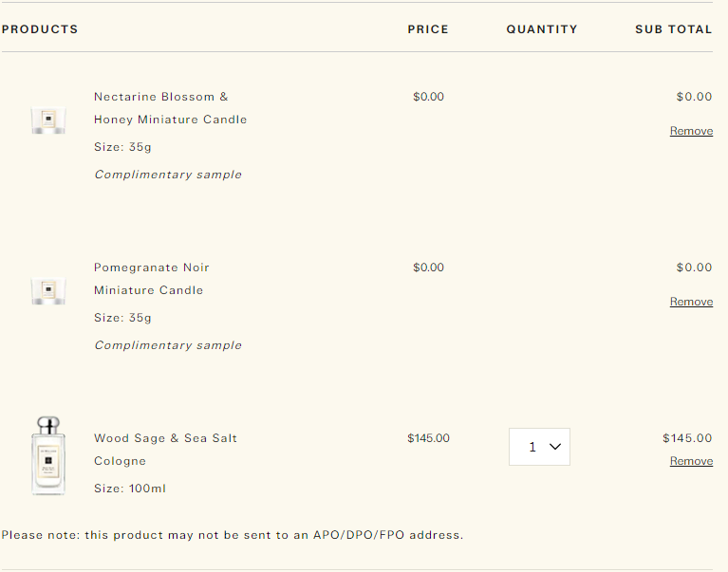Click the $145.00 sub total for the cologne
728x572 pixels.
[x=687, y=438]
